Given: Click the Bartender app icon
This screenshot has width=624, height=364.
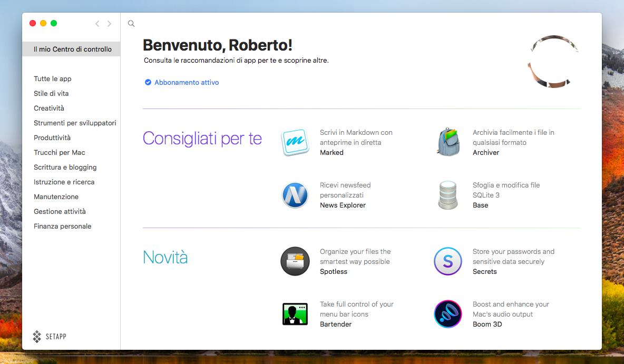Looking at the screenshot, I should (x=295, y=314).
